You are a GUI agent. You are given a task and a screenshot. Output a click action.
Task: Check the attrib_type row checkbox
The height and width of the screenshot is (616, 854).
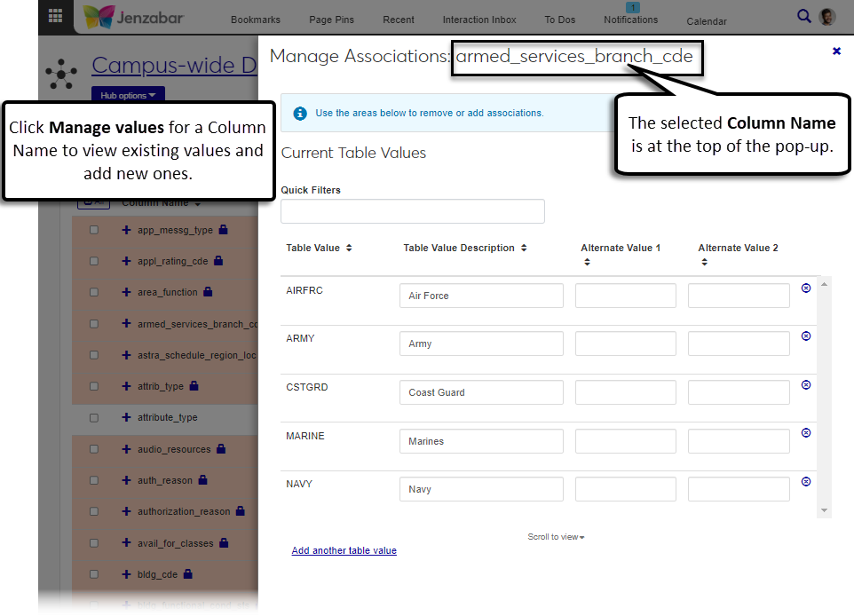94,386
